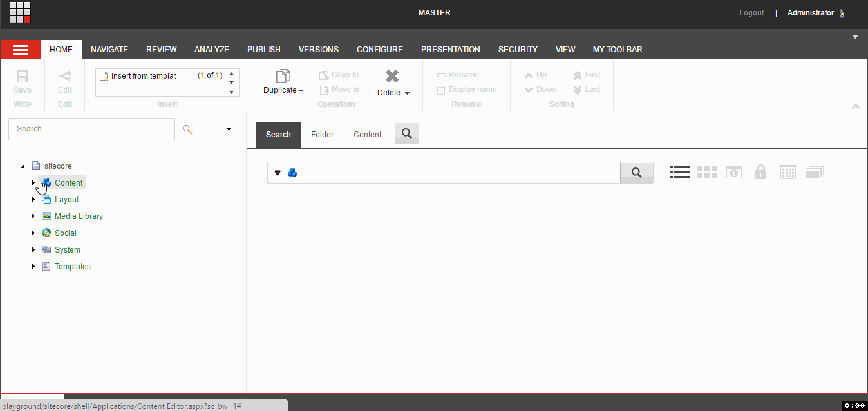Collapse the sitecore root node

(x=23, y=166)
